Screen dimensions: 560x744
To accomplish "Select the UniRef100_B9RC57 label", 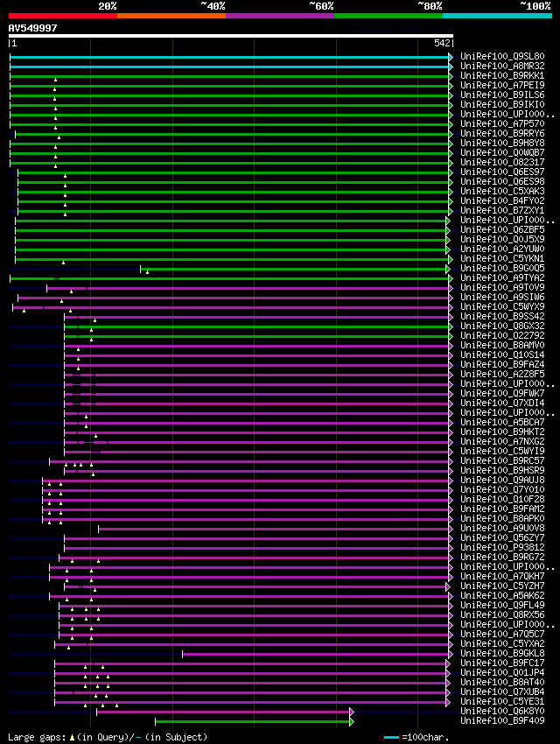I will click(x=502, y=460).
